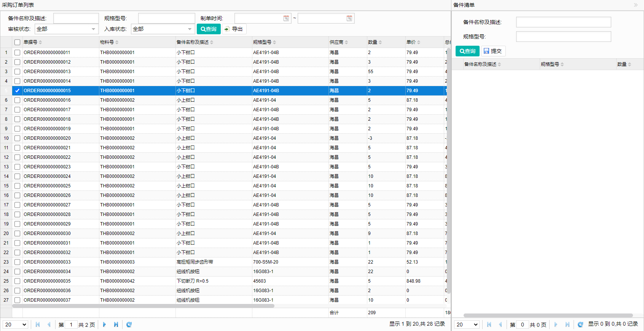Click the 700-S5M-20 specification cell
The width and height of the screenshot is (644, 331).
point(266,262)
